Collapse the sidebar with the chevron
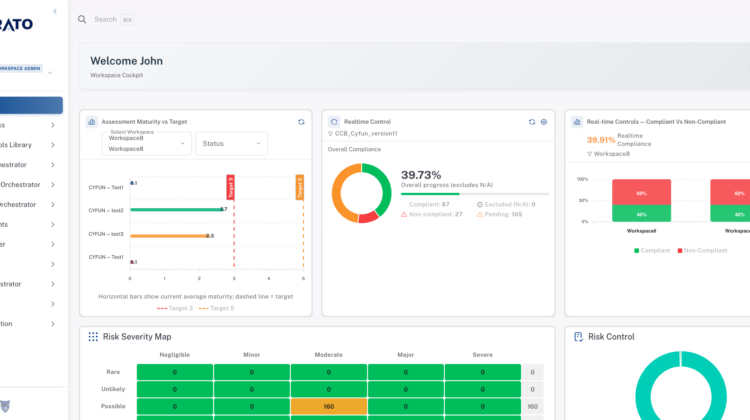 click(54, 11)
